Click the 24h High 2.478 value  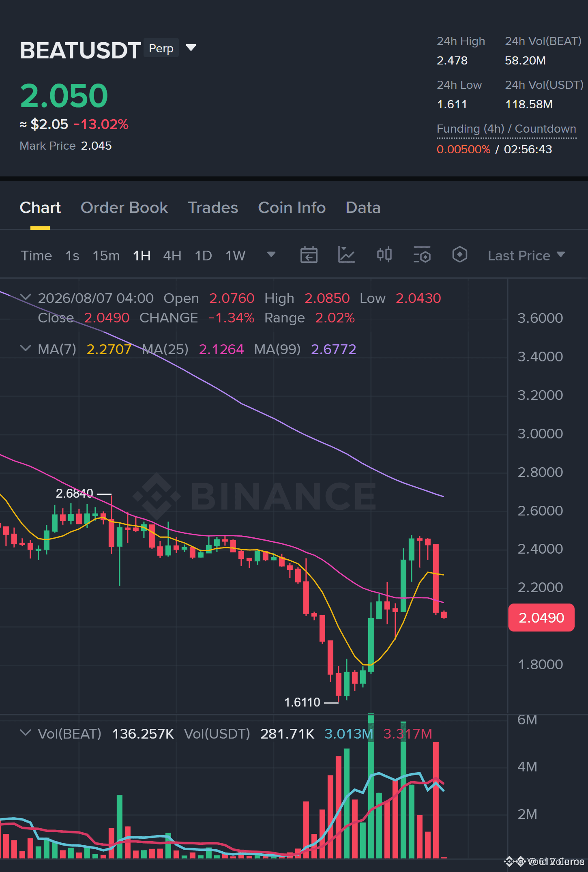point(452,60)
